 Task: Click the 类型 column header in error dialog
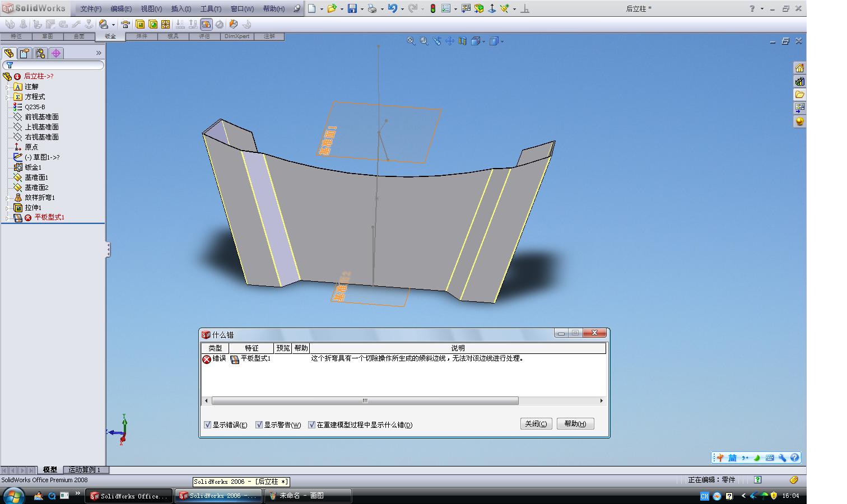tap(215, 348)
